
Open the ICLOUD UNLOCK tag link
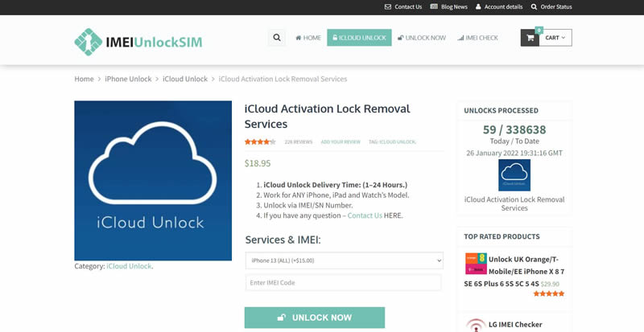click(398, 142)
